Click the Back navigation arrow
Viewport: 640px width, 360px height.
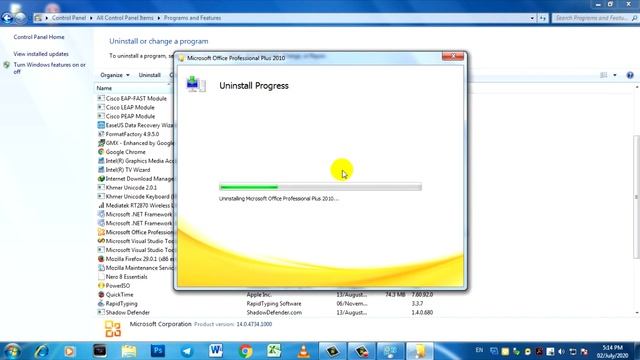(7, 18)
